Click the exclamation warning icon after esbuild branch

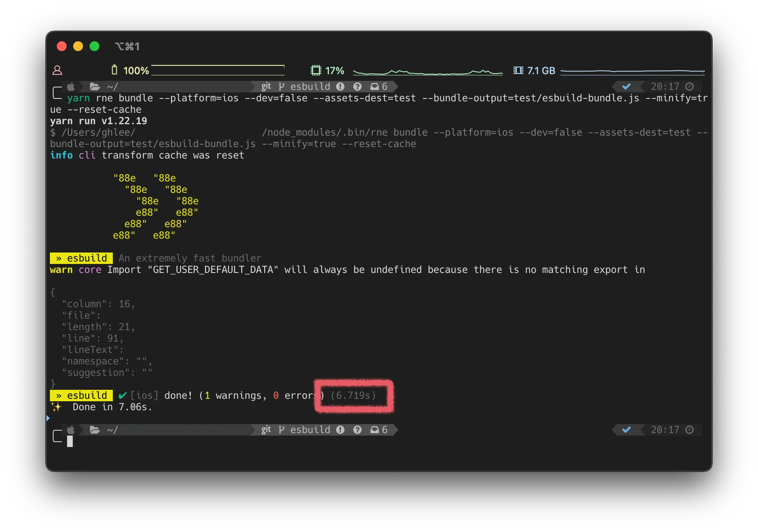click(x=341, y=86)
